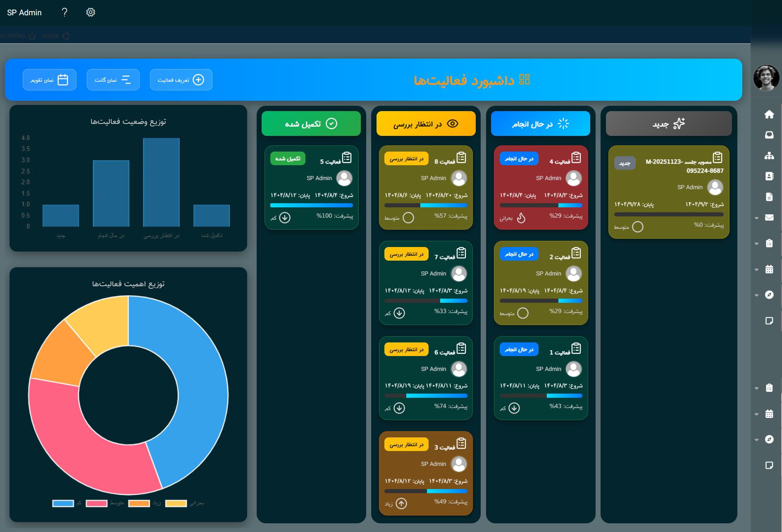Click the تعریف فعالیت button
This screenshot has width=782, height=532.
click(x=181, y=80)
